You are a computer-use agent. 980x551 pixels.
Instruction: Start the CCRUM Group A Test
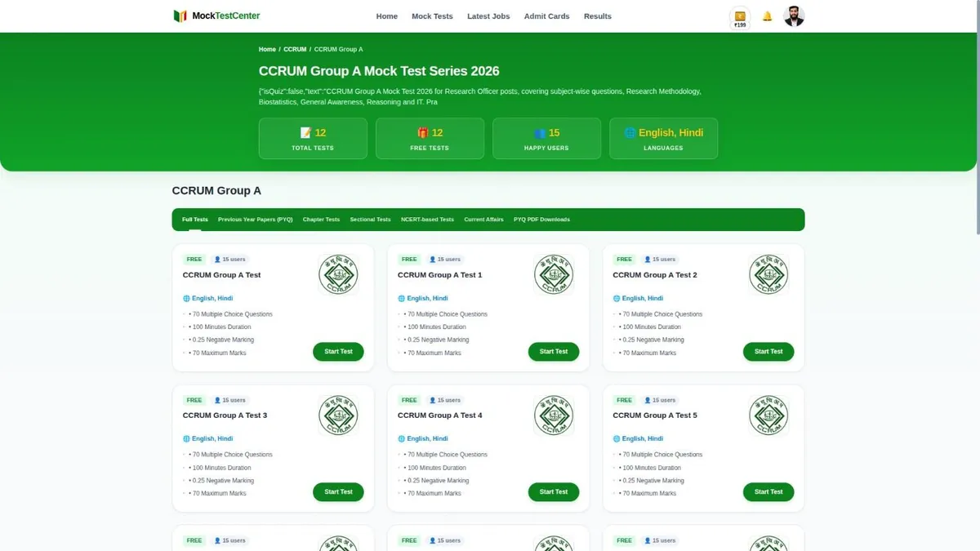338,352
